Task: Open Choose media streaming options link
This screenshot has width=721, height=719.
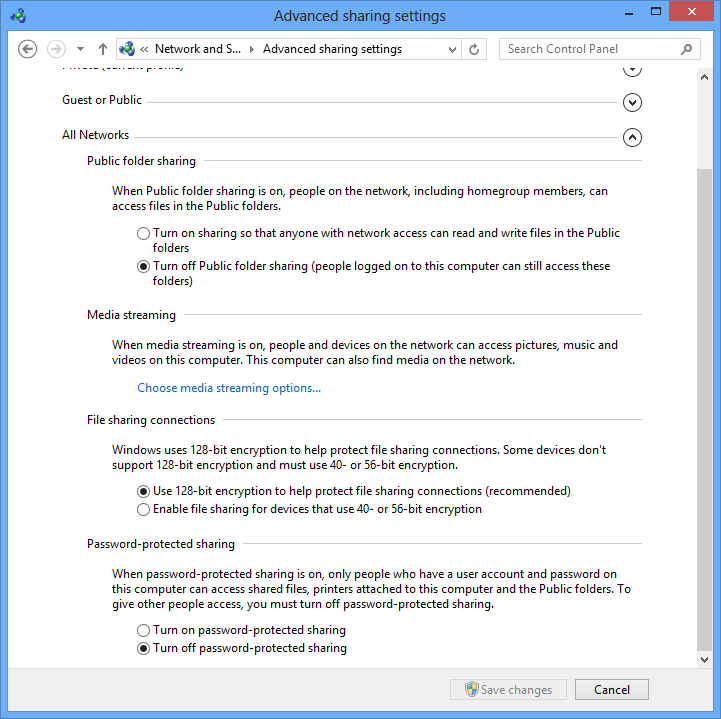Action: [x=229, y=388]
